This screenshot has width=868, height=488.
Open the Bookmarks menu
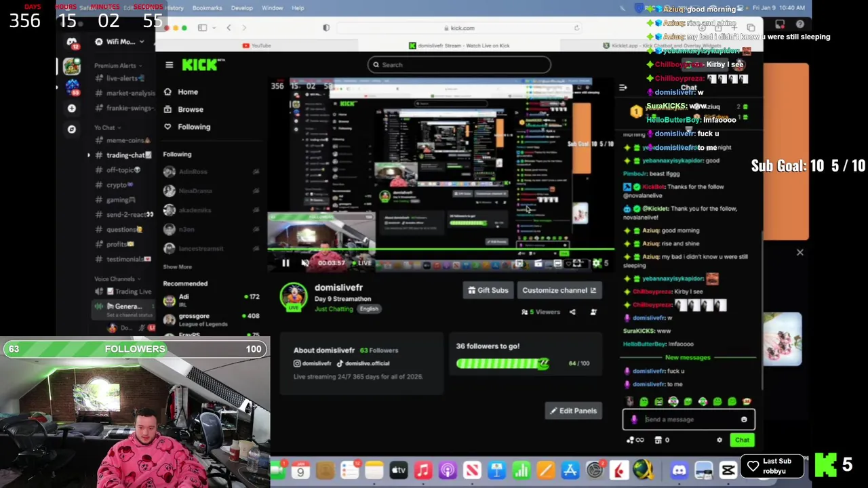pyautogui.click(x=207, y=7)
